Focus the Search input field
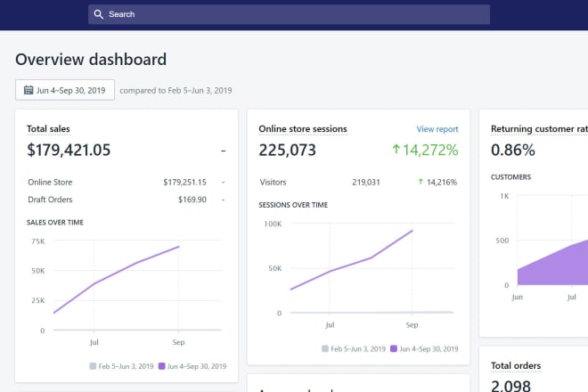Image resolution: width=588 pixels, height=392 pixels. point(289,14)
